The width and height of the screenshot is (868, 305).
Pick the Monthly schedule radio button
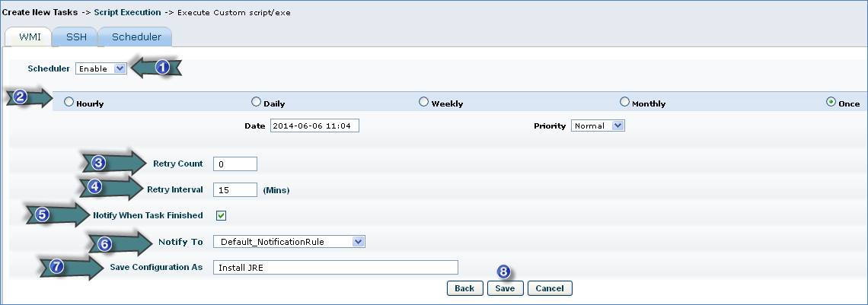point(625,102)
